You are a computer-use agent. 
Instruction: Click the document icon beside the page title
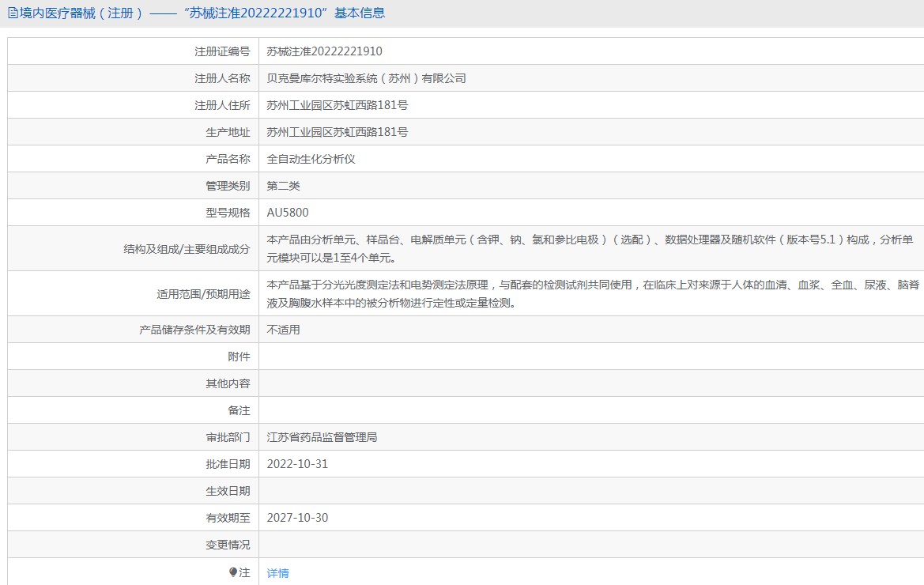[13, 13]
